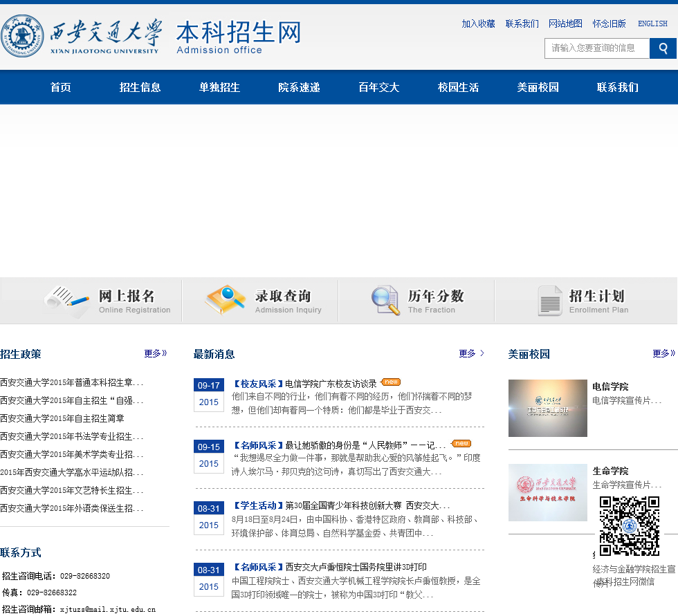Open 【校友风采】电信学院广东校友访谈录 article

(x=305, y=384)
